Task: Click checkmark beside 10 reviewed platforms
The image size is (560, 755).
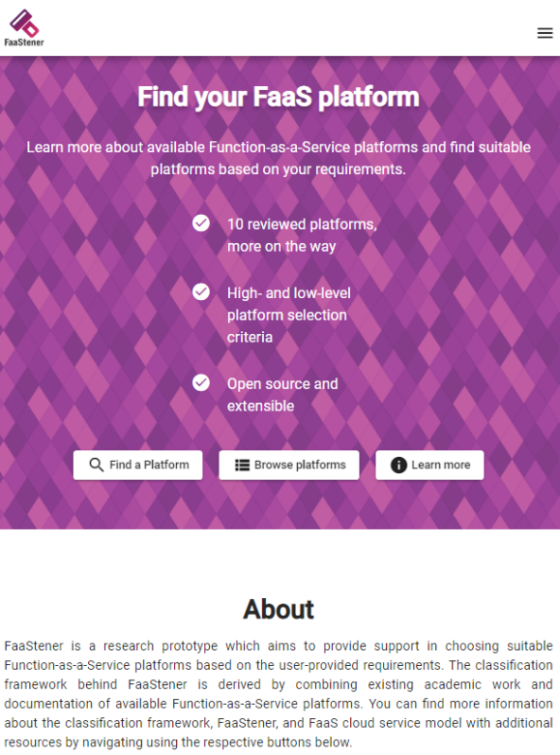Action: (201, 223)
